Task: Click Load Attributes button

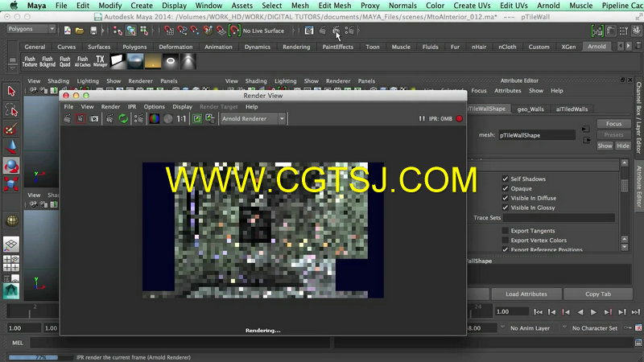Action: click(x=526, y=294)
